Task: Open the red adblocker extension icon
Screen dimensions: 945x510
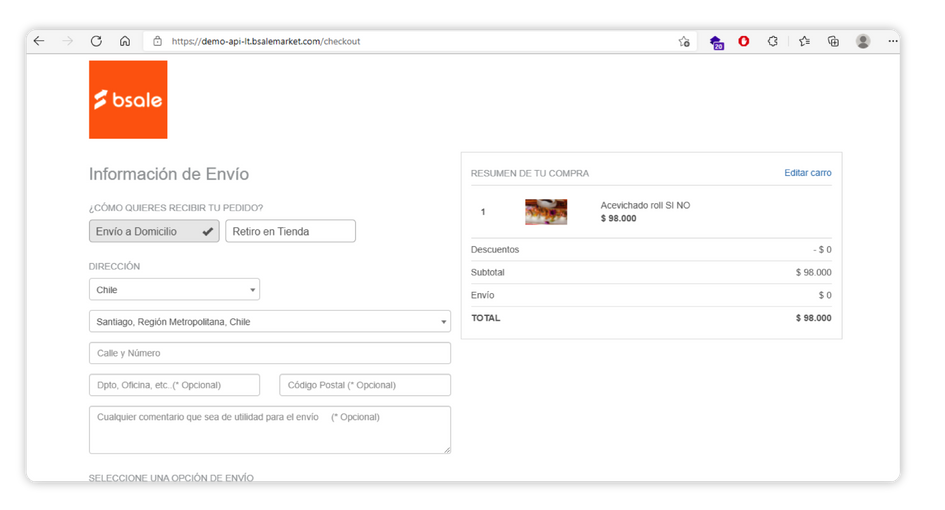Action: click(x=744, y=41)
